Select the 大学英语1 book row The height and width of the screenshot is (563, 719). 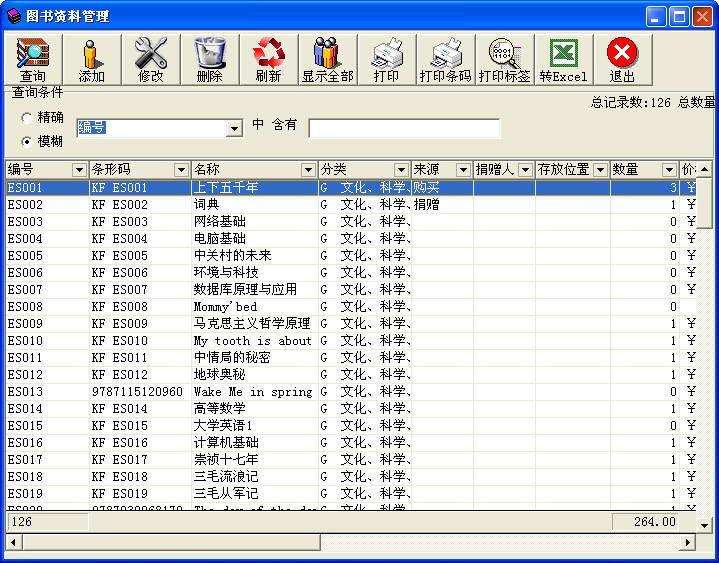tap(351, 425)
